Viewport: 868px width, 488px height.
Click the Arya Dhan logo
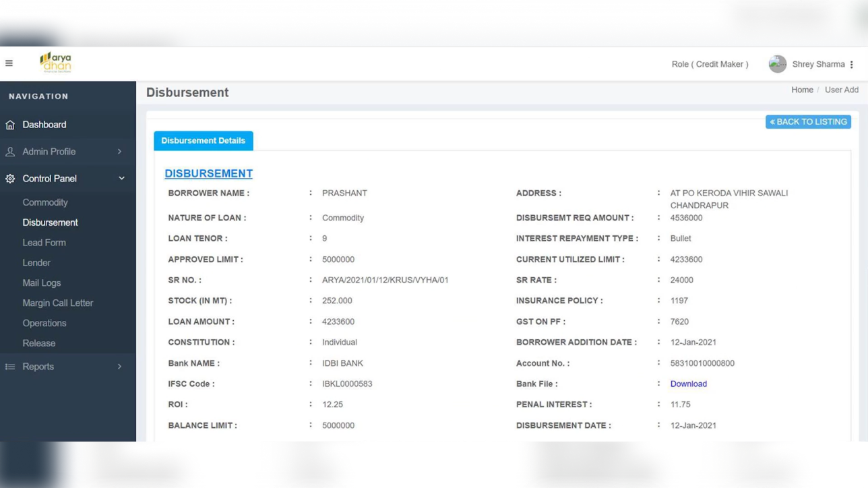(55, 63)
